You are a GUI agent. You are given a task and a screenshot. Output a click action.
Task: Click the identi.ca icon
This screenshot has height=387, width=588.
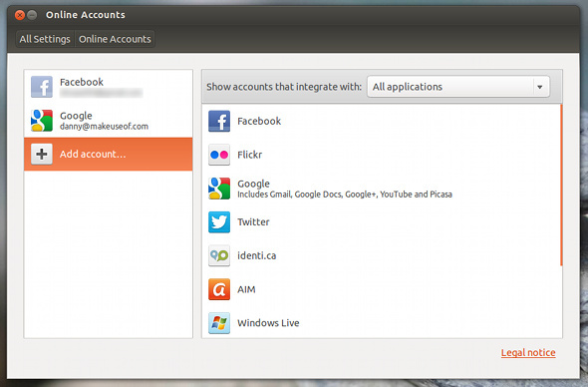point(219,255)
